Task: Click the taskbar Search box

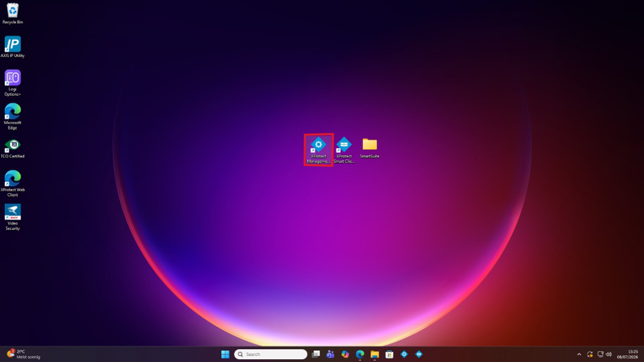Action: [x=271, y=354]
